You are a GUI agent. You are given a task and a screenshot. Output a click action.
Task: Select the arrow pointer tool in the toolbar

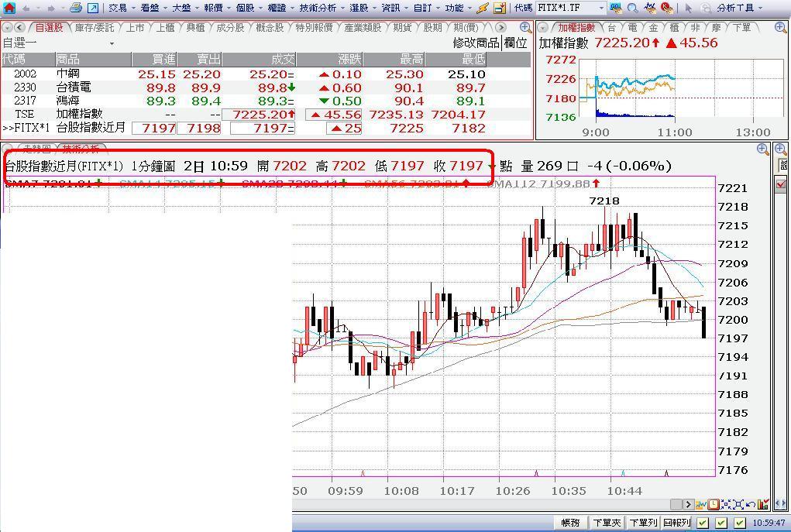pyautogui.click(x=688, y=8)
